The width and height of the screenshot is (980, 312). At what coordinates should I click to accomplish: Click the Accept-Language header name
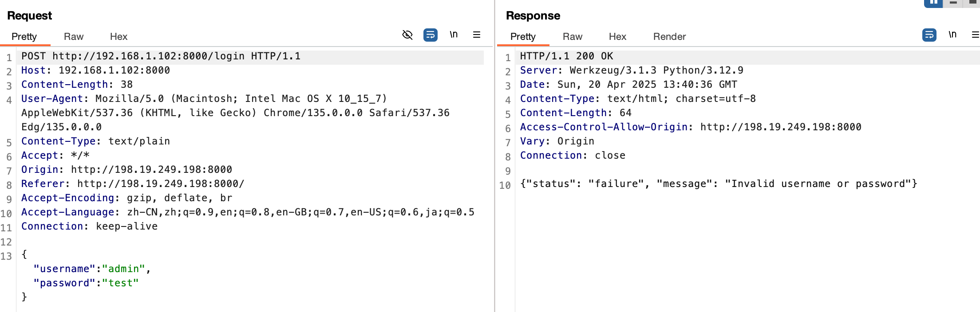coord(68,212)
